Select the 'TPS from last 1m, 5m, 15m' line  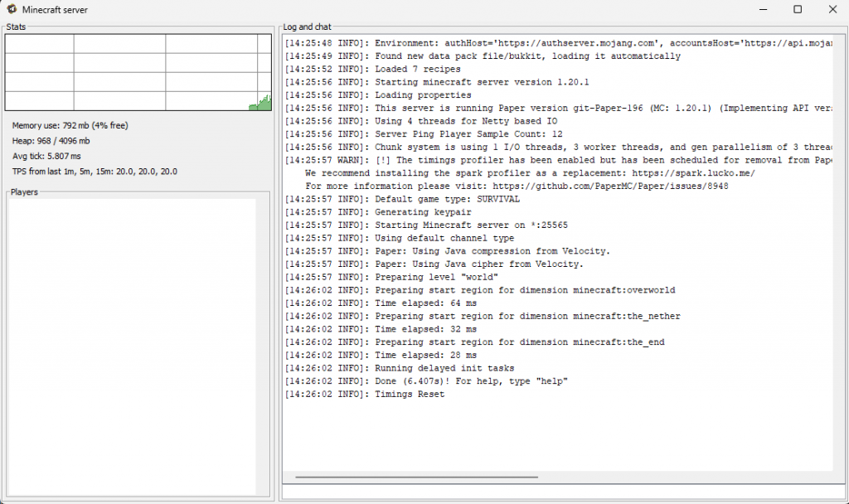pyautogui.click(x=95, y=171)
